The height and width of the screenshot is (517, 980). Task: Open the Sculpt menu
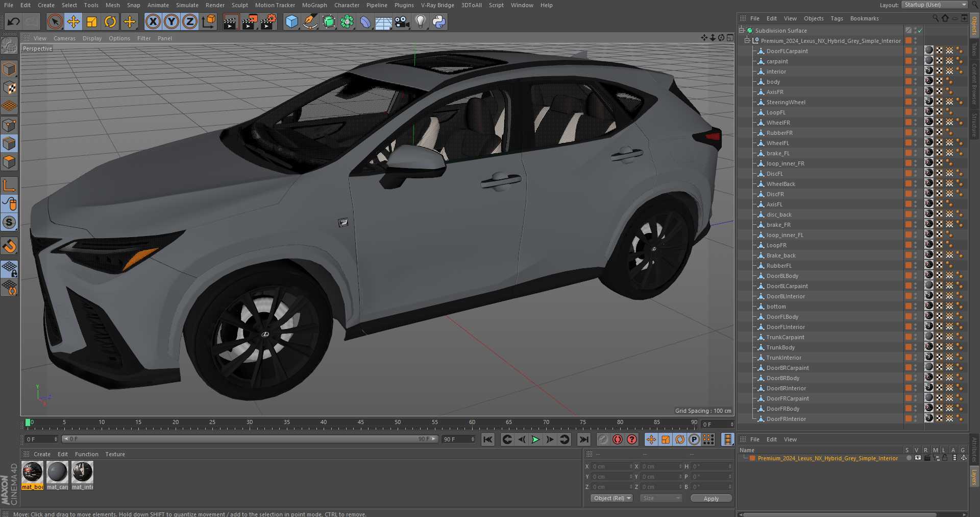(x=239, y=5)
